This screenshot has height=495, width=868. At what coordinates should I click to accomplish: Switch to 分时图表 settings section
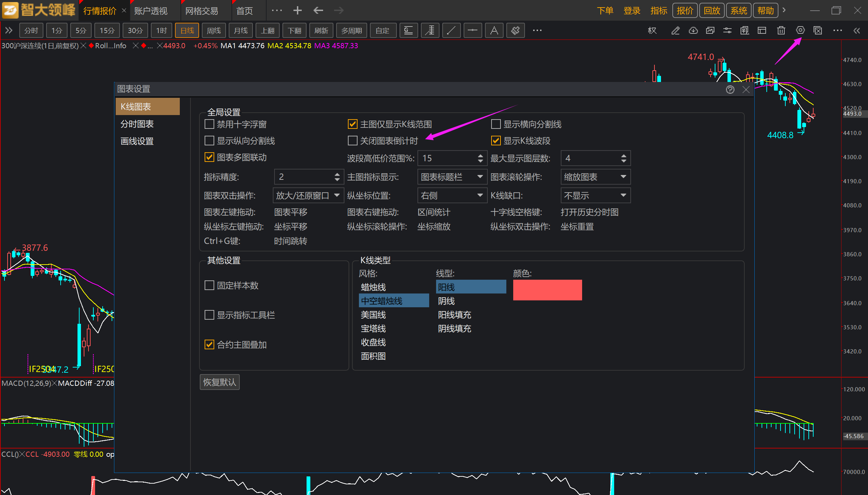click(x=137, y=124)
